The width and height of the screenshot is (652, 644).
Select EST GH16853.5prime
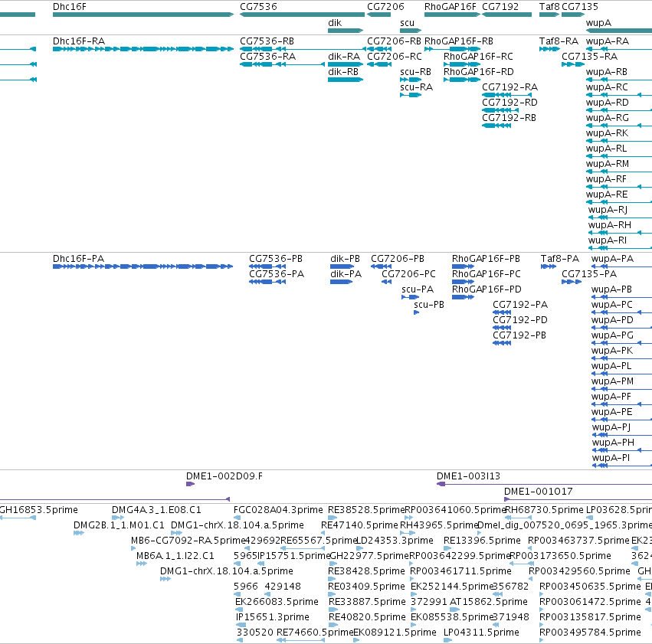tap(38, 510)
